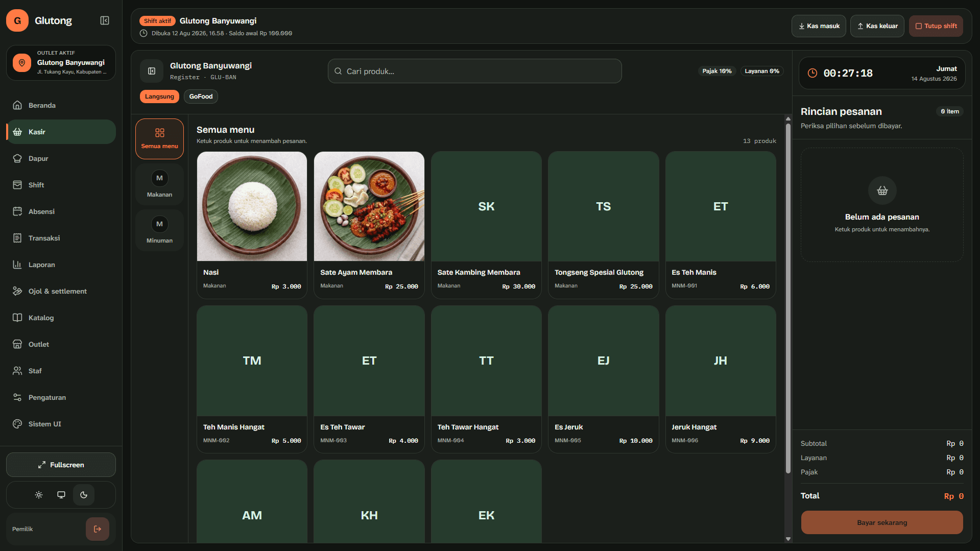Open the Kasir page
Screen dimensions: 980x551
click(x=61, y=132)
